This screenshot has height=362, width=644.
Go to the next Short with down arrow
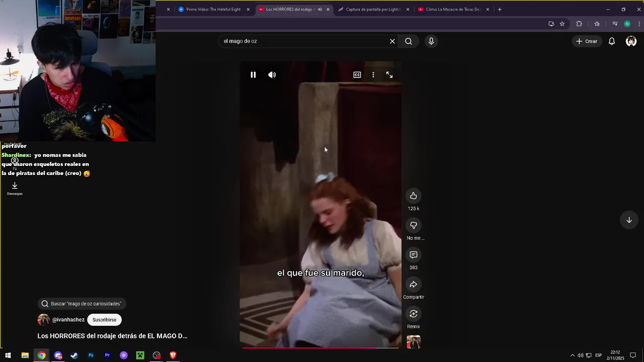(629, 220)
